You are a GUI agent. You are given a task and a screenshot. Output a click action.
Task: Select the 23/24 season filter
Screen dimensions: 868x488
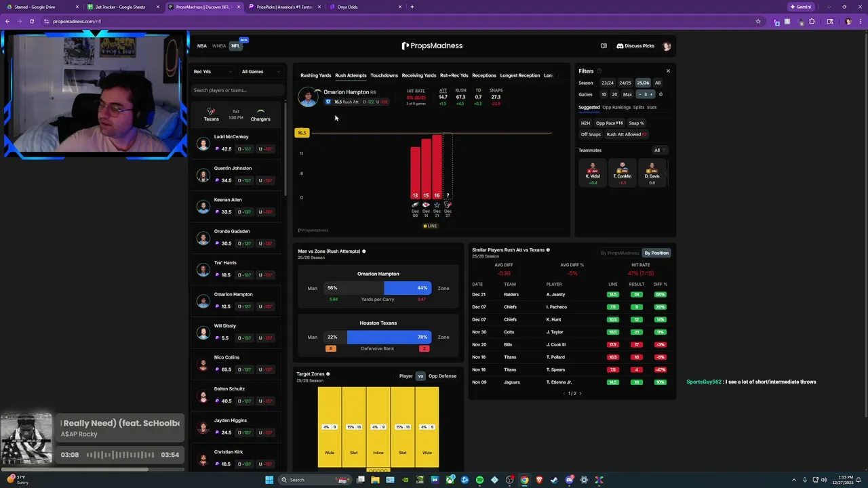[608, 83]
